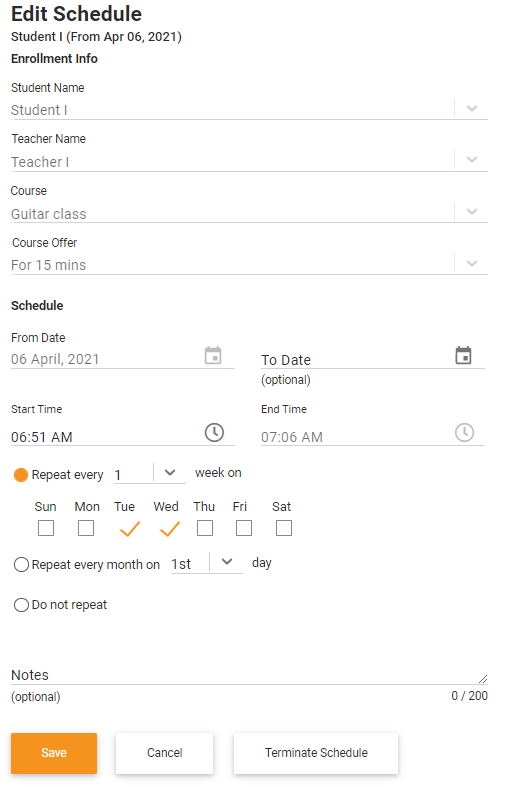The width and height of the screenshot is (509, 787).
Task: Uncheck the Wed orange checkmark
Action: (170, 529)
